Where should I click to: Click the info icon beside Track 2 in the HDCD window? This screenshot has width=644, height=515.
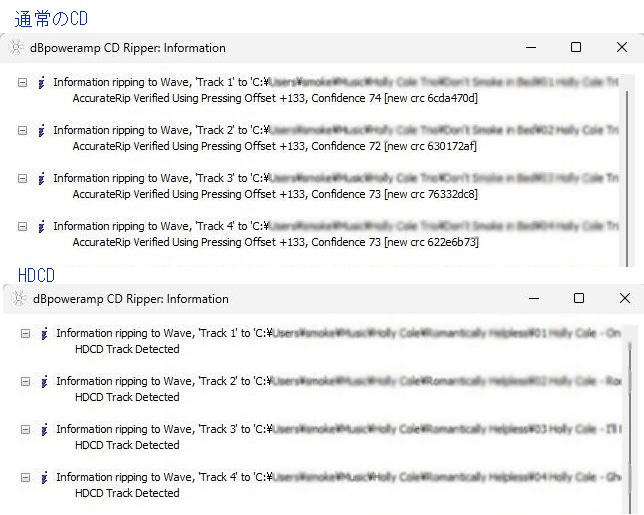pyautogui.click(x=44, y=381)
